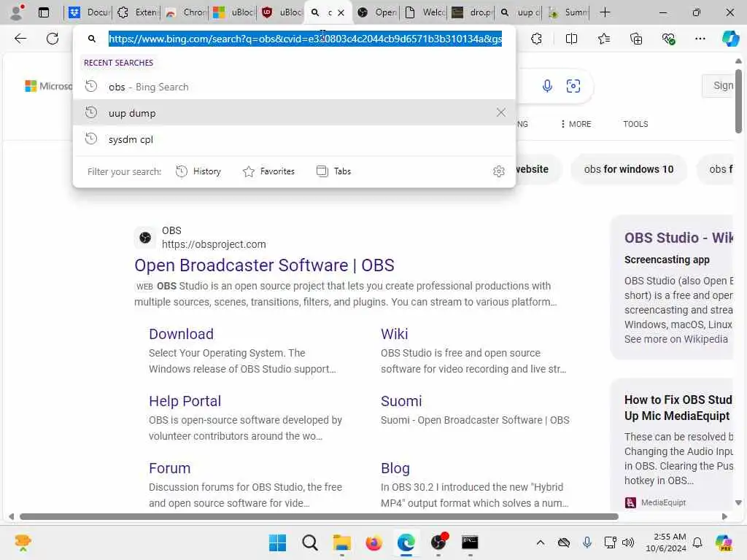Switch to the Docu Dropbox tab
747x560 pixels.
point(88,12)
